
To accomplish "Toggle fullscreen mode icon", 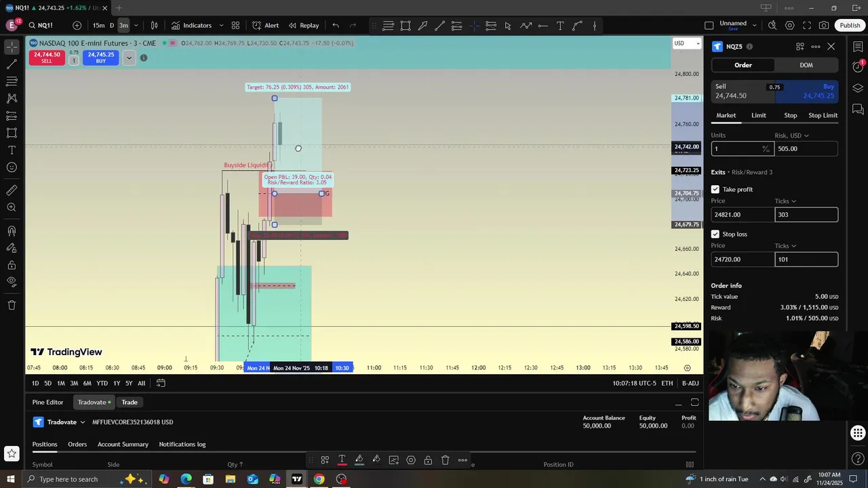I will click(807, 25).
